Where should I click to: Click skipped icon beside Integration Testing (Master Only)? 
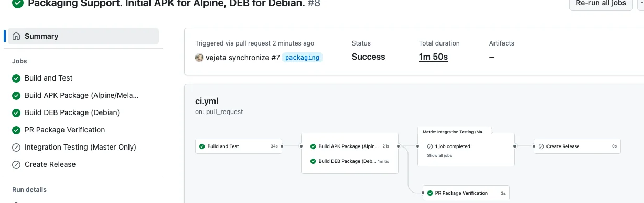[16, 147]
